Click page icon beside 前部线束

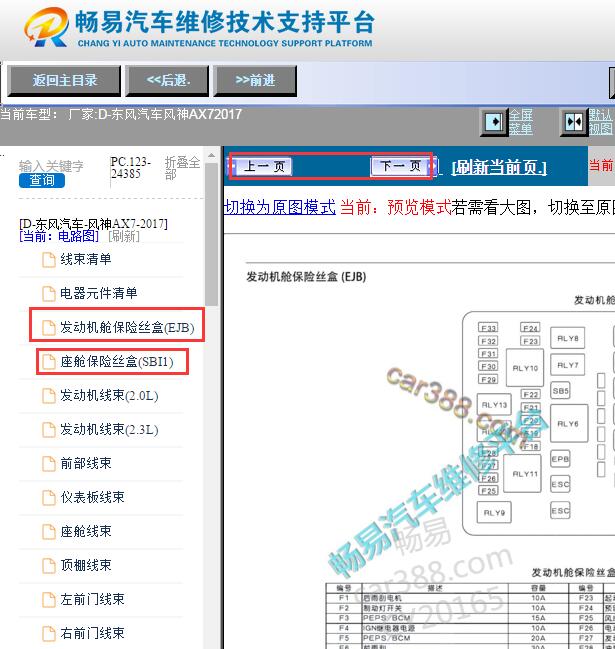[49, 464]
